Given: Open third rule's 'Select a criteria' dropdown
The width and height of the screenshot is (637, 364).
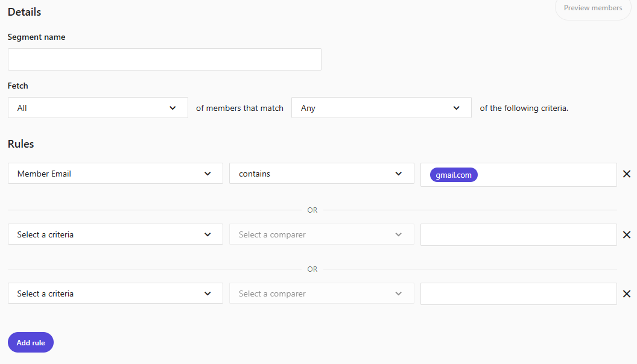Looking at the screenshot, I should tap(115, 293).
